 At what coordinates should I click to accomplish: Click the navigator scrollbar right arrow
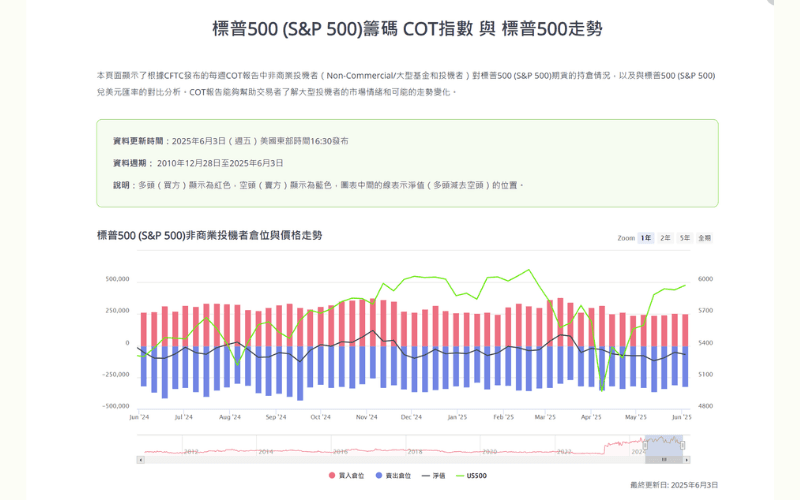coord(687,460)
